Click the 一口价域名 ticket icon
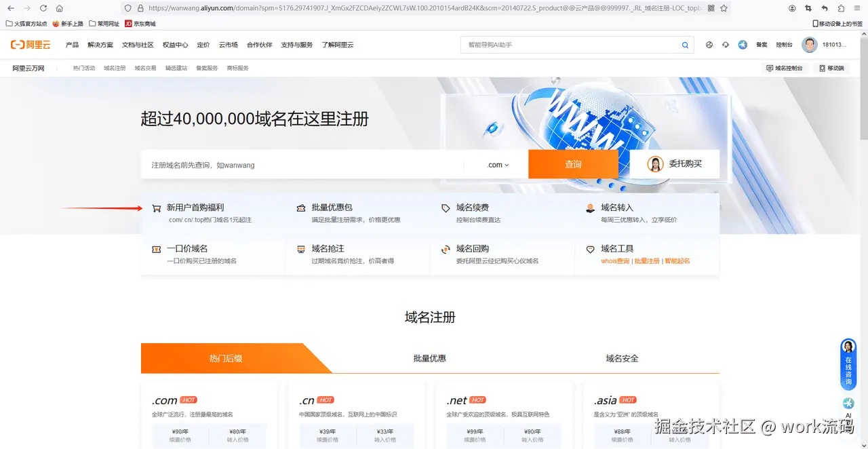 157,250
